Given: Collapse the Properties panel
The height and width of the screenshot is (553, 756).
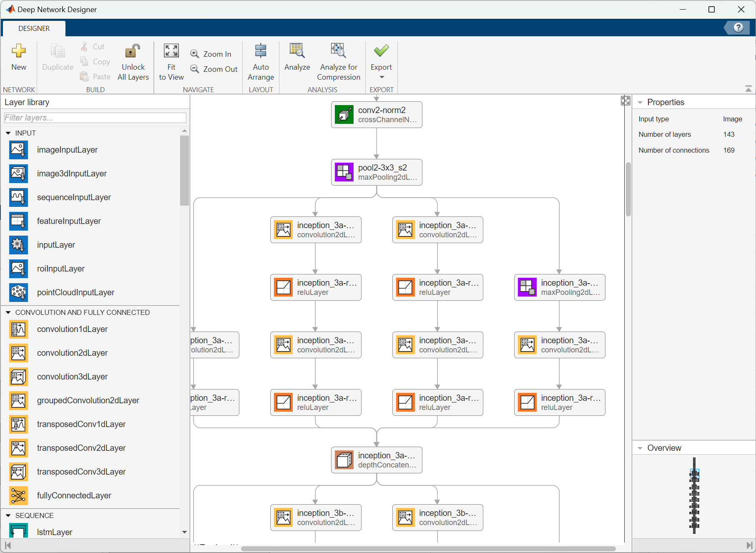Looking at the screenshot, I should tap(640, 103).
